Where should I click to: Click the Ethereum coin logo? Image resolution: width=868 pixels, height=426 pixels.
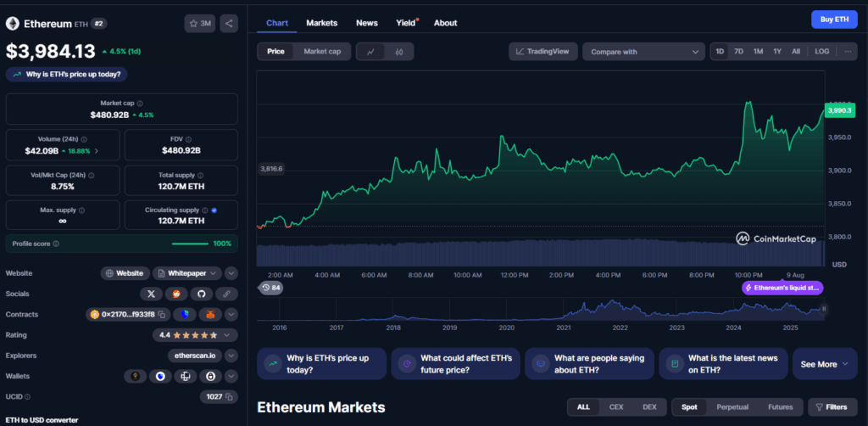click(x=12, y=24)
